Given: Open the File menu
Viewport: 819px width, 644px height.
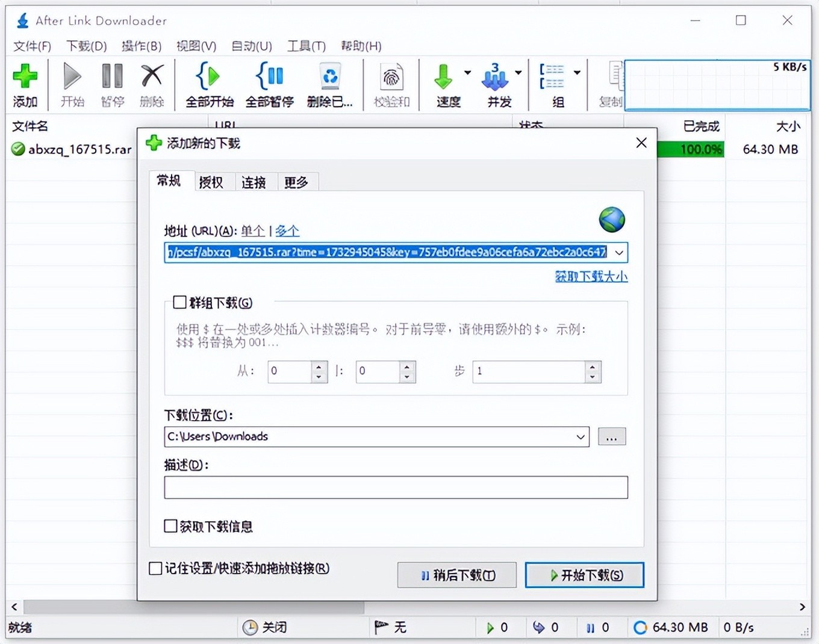Looking at the screenshot, I should point(32,46).
